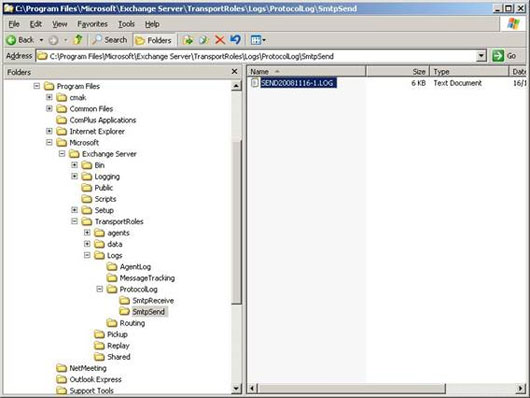Open the Back history dropdown arrow
The image size is (530, 398).
point(41,40)
